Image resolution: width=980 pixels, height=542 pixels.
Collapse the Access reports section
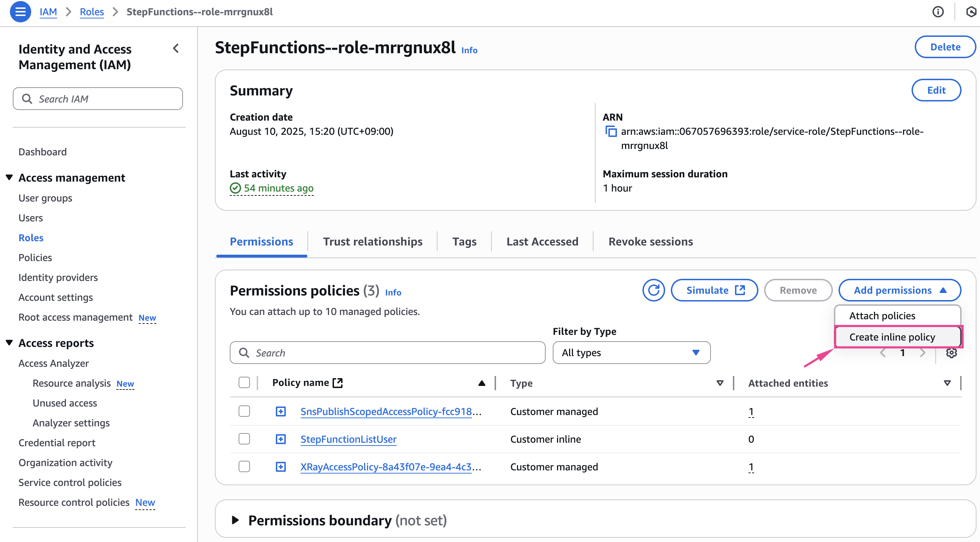point(9,343)
